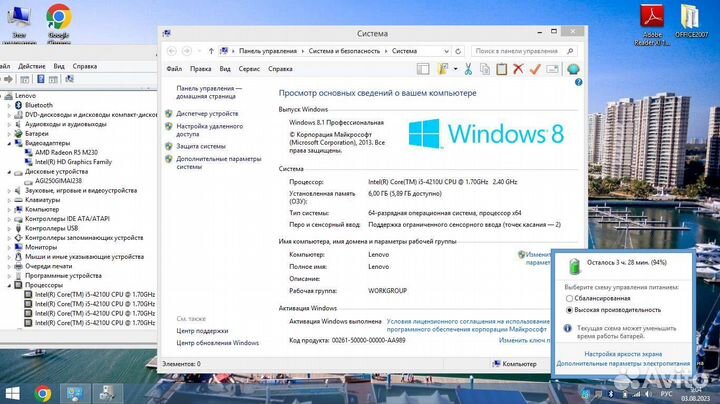The height and width of the screenshot is (404, 720).
Task: Click the globe icon in System toolbar
Action: click(x=573, y=69)
